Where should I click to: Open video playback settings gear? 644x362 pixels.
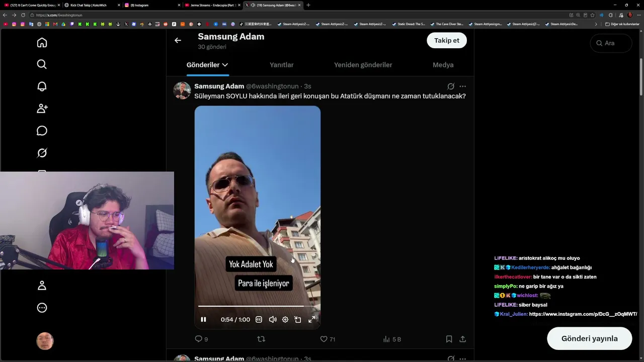pyautogui.click(x=285, y=319)
